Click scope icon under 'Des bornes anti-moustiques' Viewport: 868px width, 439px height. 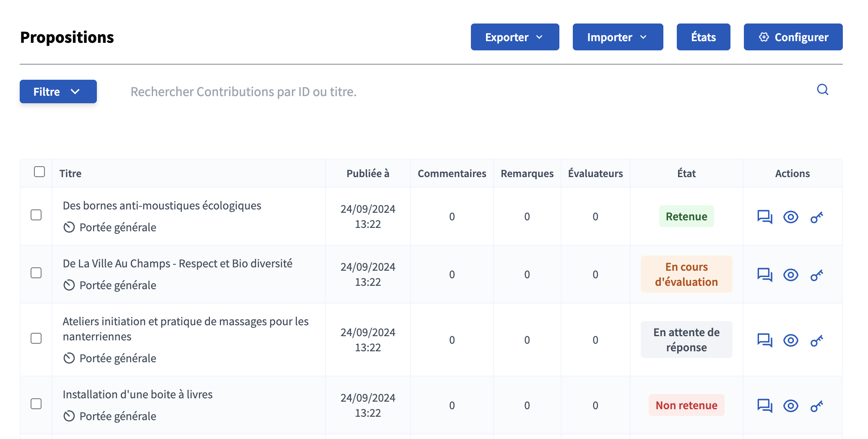[69, 227]
